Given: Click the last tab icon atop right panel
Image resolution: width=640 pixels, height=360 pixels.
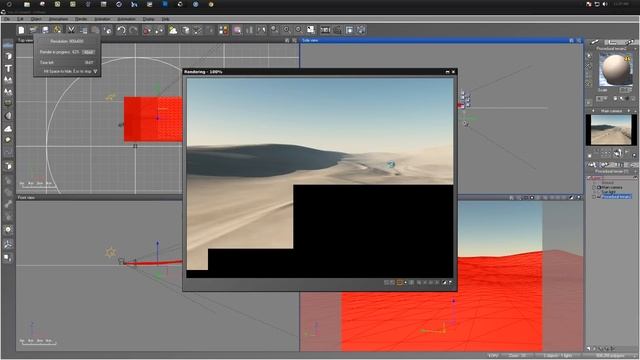Looking at the screenshot, I should tap(629, 42).
